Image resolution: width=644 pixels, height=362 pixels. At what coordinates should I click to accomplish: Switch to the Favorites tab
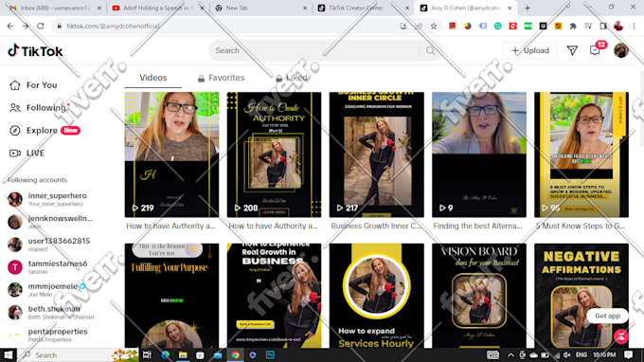coord(221,78)
